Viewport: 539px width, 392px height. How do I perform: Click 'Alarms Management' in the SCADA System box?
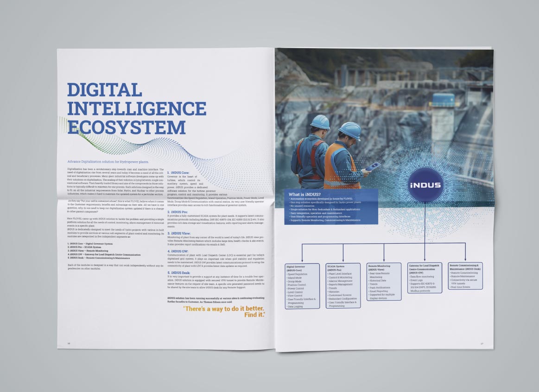[340, 281]
